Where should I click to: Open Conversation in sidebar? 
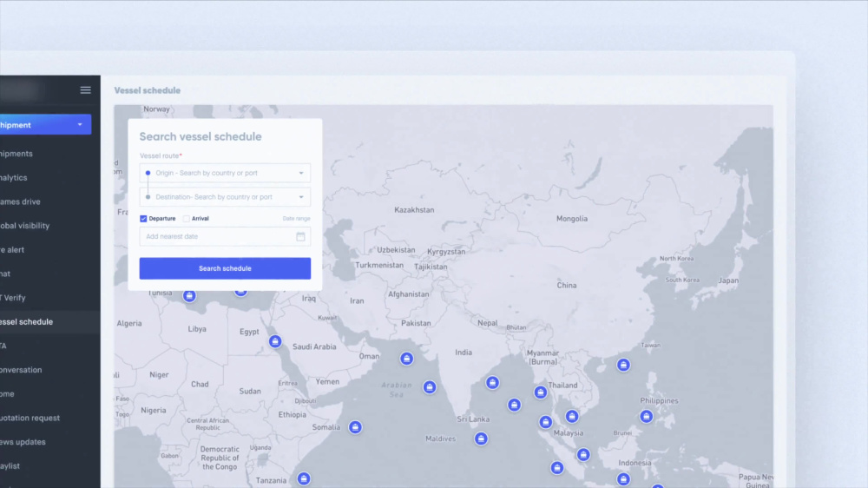tap(21, 369)
